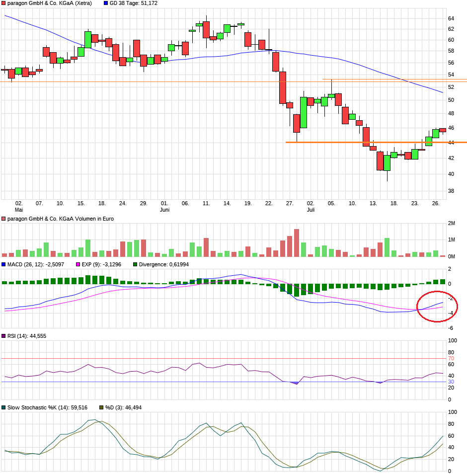Click the '26.' date axis label
This screenshot has width=467, height=476.
(x=436, y=203)
